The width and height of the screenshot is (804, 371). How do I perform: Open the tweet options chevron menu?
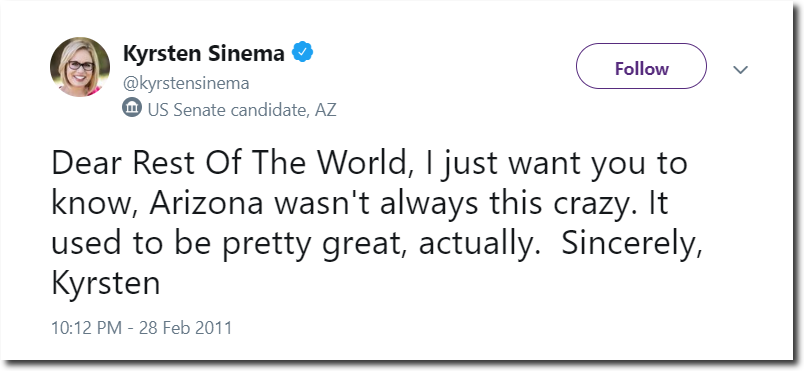point(740,69)
